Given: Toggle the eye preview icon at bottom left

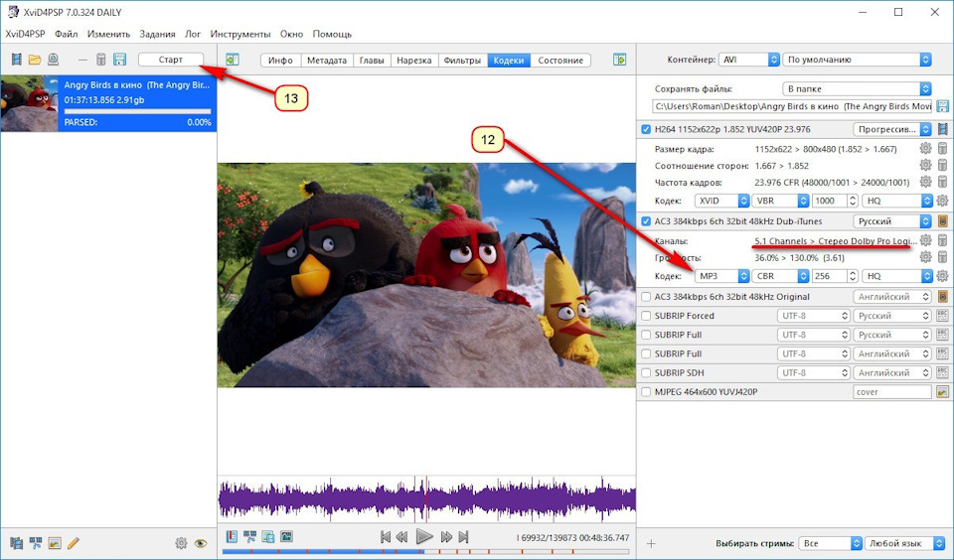Looking at the screenshot, I should point(201,543).
